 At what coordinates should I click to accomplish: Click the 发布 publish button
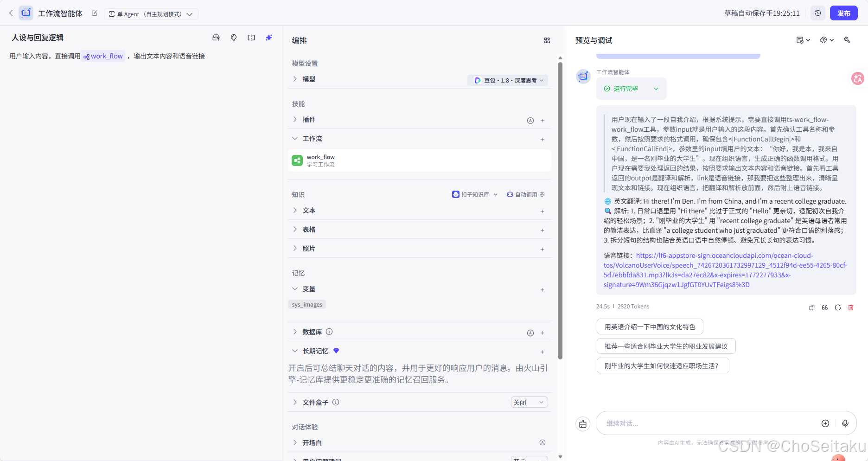[x=844, y=13]
